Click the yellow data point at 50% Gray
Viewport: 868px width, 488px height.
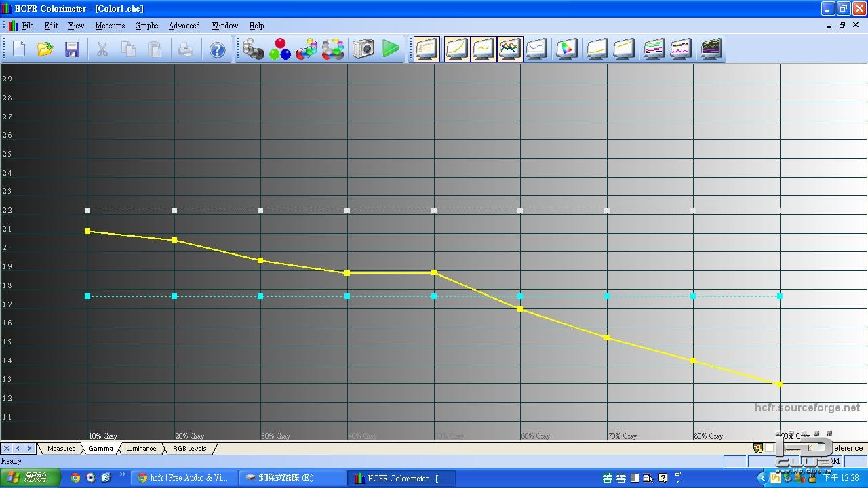coord(434,272)
